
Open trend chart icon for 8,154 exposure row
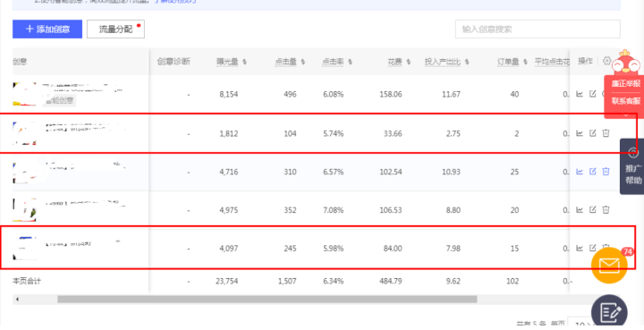(x=580, y=94)
